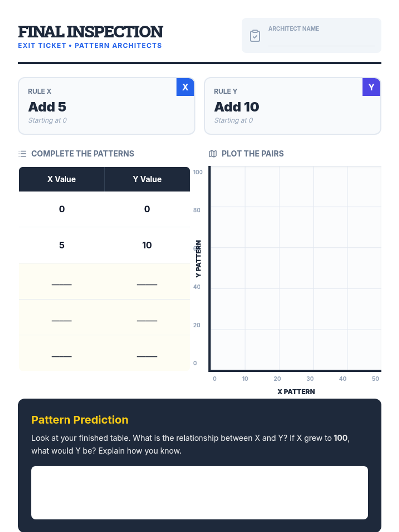Viewport: 399px width, 532px height.
Task: Click the X Value column header
Action: tap(62, 179)
